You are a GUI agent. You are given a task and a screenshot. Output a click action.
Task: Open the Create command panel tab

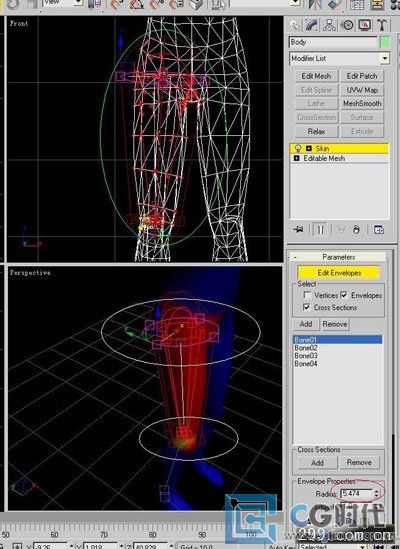point(295,26)
